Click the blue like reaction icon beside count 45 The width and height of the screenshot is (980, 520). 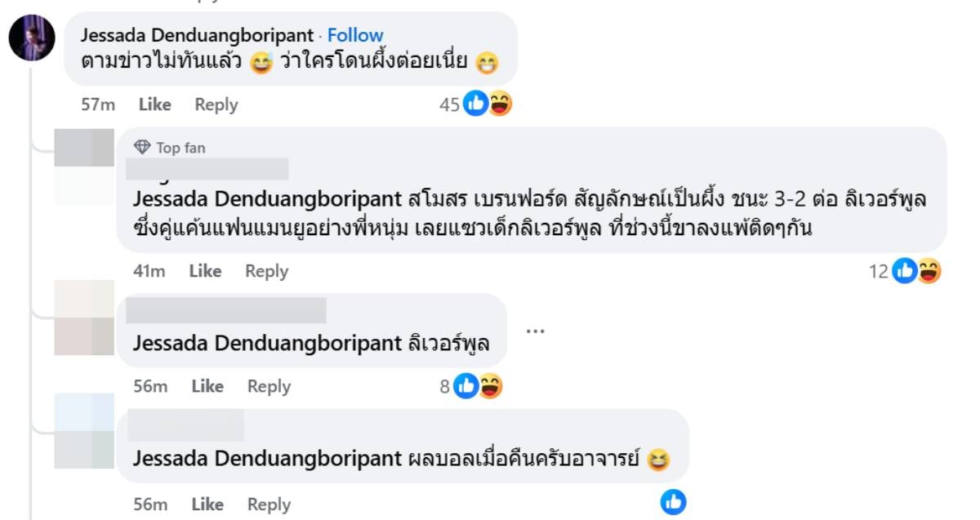[475, 104]
